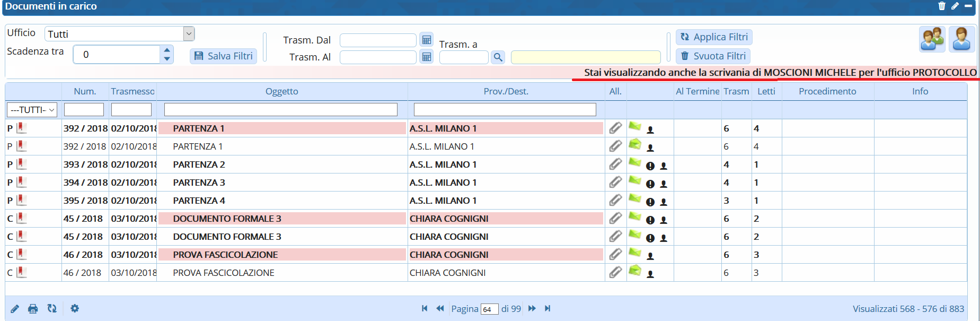Open the ---TUTTI-- type filter dropdown
Viewport: 980px width, 321px height.
[32, 110]
